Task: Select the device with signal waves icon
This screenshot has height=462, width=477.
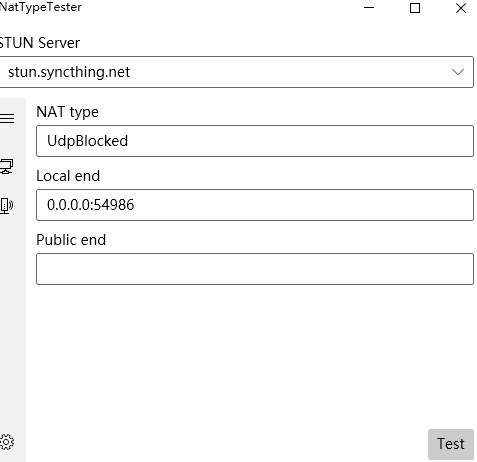Action: 6,205
